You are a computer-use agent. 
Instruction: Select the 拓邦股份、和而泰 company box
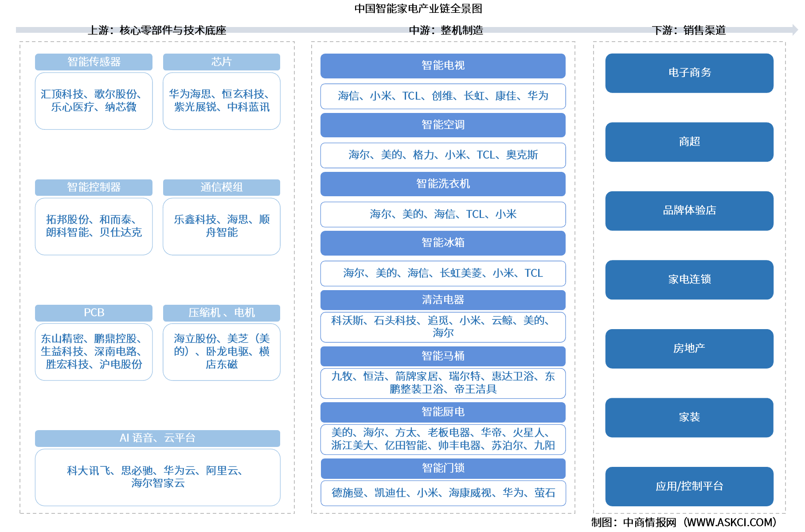94,226
